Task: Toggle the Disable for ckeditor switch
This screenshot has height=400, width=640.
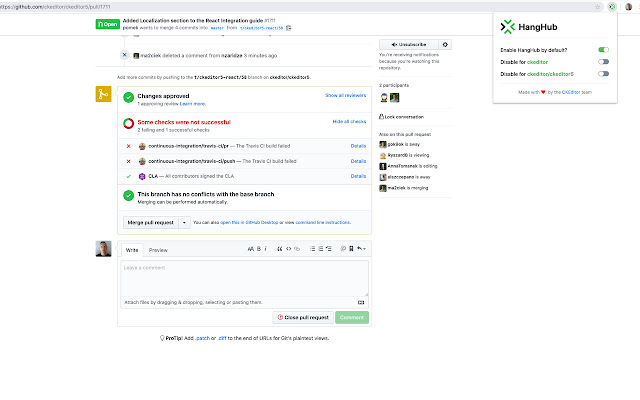Action: pyautogui.click(x=604, y=62)
